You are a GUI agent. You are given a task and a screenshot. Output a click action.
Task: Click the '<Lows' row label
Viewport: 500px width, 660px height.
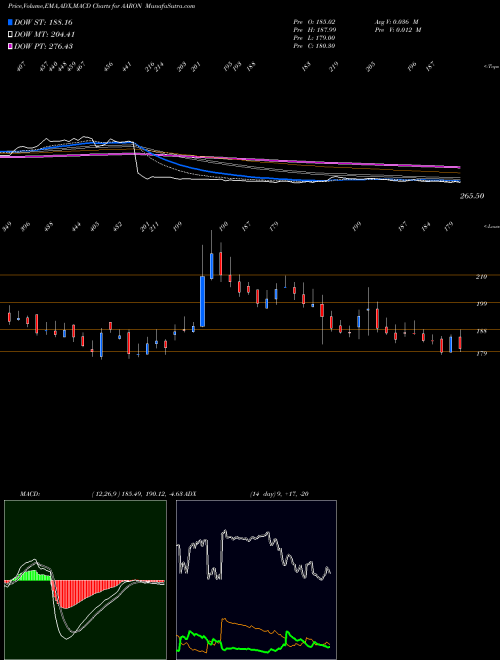coord(492,226)
